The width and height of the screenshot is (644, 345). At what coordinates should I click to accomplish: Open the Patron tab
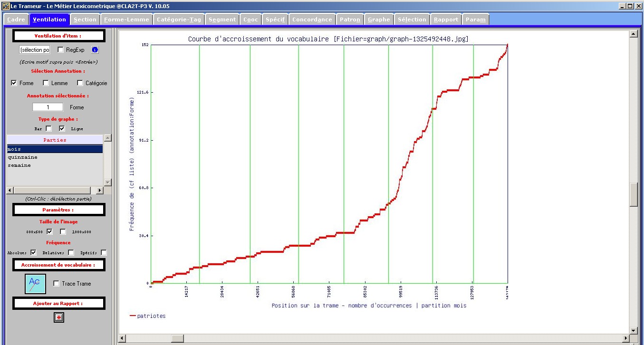click(x=350, y=19)
